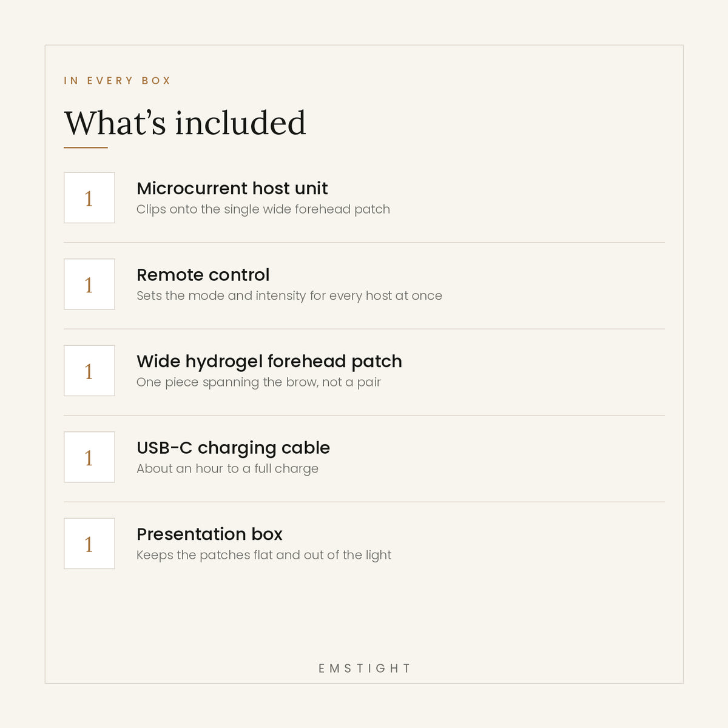Click the Wide hydrogel forehead patch heading

tap(269, 362)
